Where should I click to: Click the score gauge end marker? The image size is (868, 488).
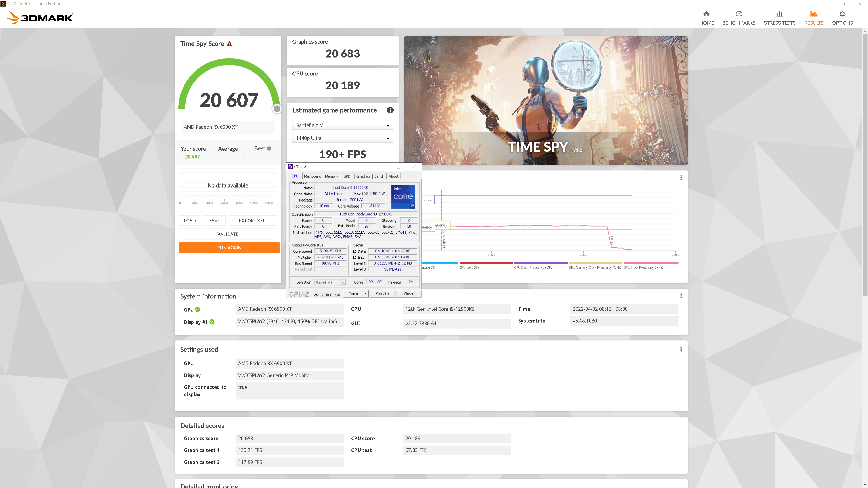tap(277, 108)
